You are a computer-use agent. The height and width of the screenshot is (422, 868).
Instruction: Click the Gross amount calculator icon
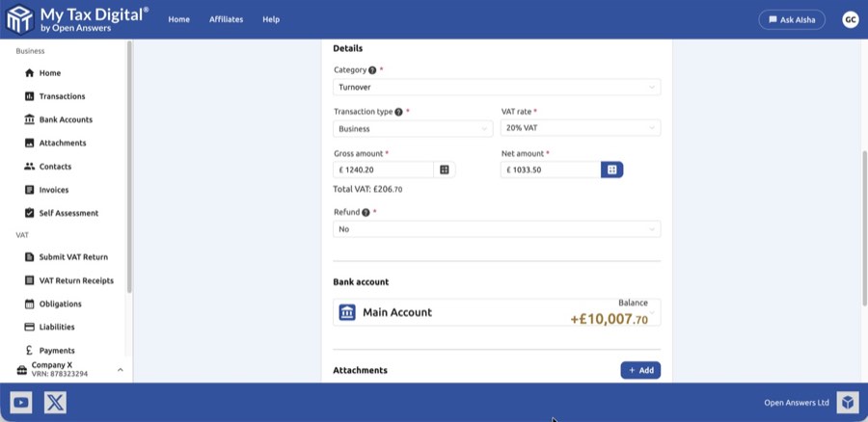pyautogui.click(x=445, y=170)
